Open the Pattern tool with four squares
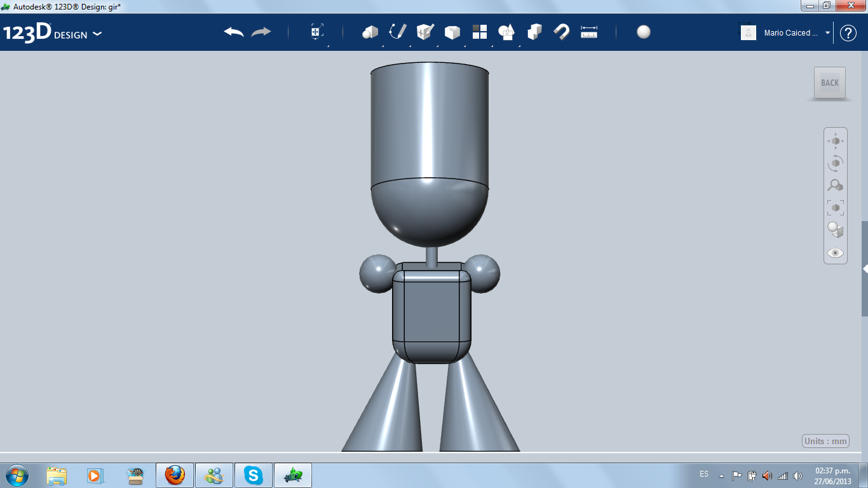The image size is (868, 488). (480, 32)
